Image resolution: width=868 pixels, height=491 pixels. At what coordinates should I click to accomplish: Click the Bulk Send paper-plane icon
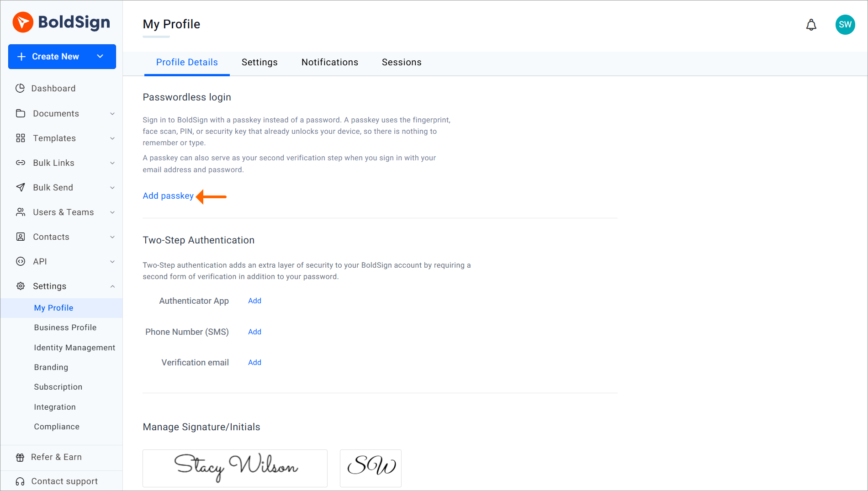[21, 187]
